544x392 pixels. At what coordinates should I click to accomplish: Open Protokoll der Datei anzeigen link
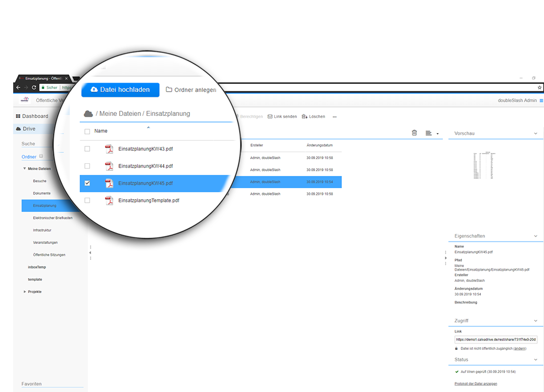tap(476, 384)
